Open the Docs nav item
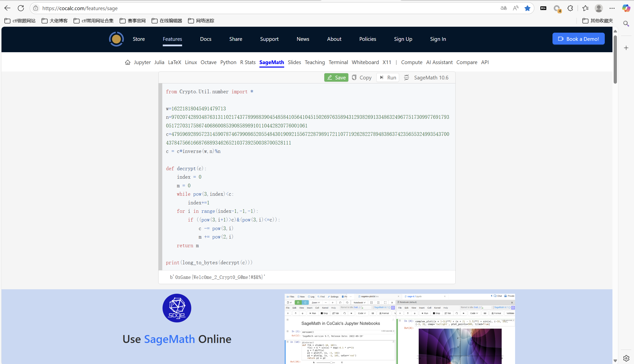This screenshot has height=364, width=634. (205, 39)
